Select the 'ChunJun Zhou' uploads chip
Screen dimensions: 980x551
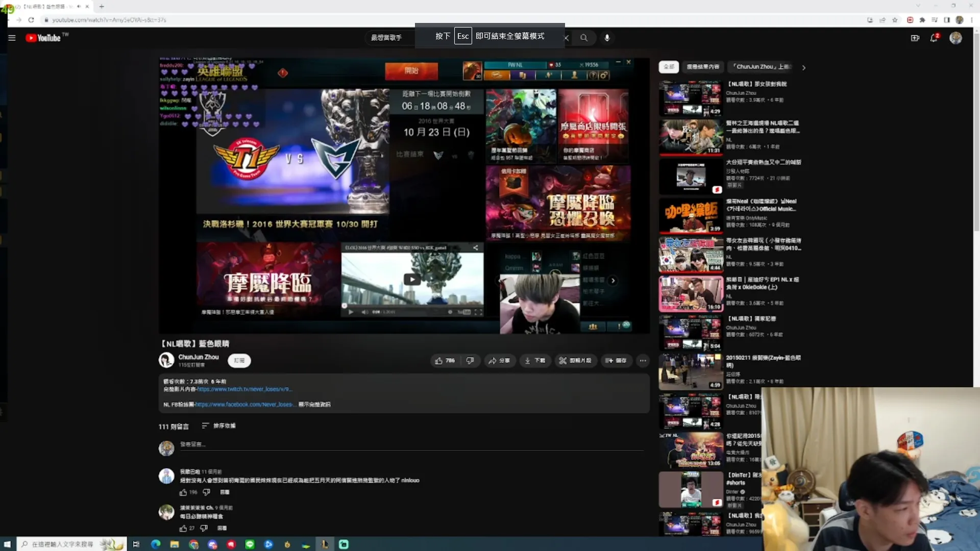762,67
